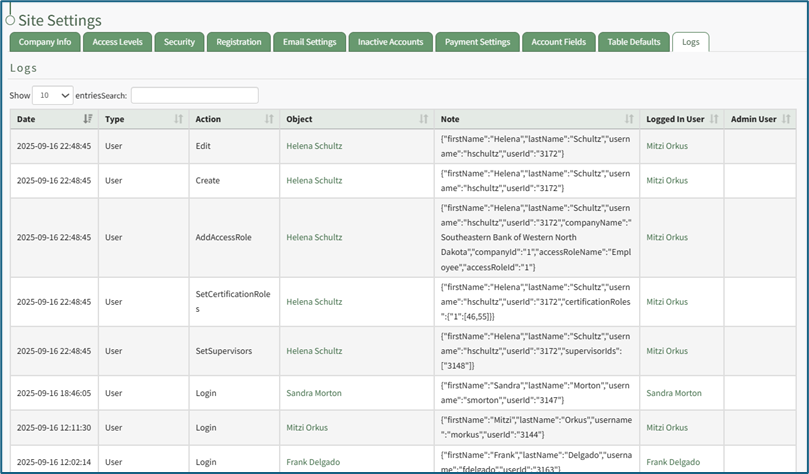Click circle icon beside Site Settings title
809x474 pixels.
click(10, 20)
